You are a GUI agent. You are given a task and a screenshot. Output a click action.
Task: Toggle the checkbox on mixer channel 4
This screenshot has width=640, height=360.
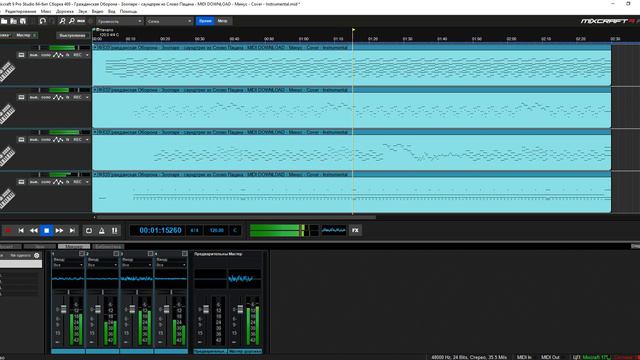(184, 254)
